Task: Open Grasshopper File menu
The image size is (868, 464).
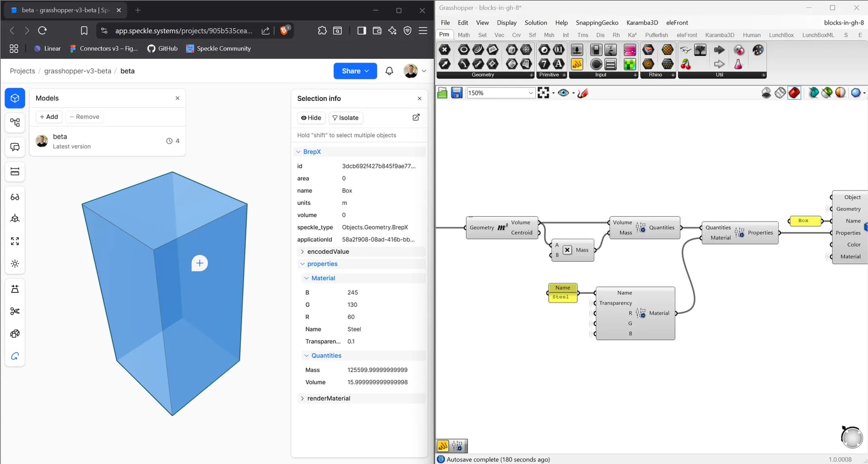Action: (x=445, y=23)
